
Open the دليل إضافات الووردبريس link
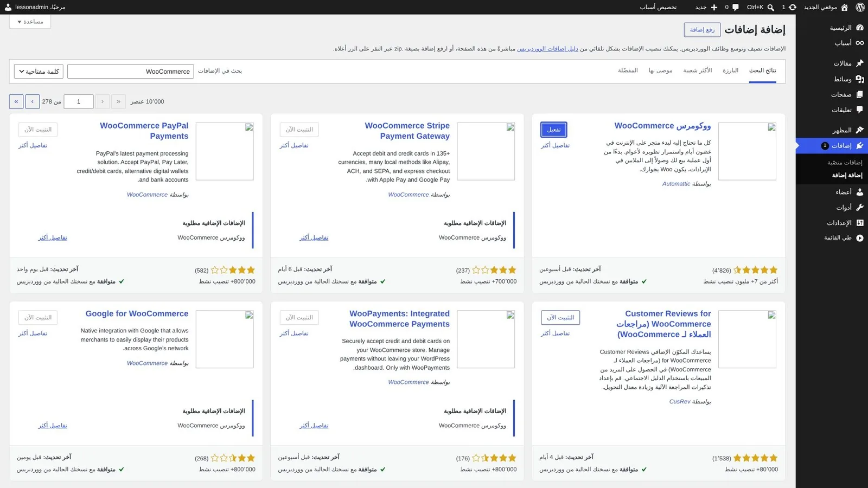tap(547, 49)
